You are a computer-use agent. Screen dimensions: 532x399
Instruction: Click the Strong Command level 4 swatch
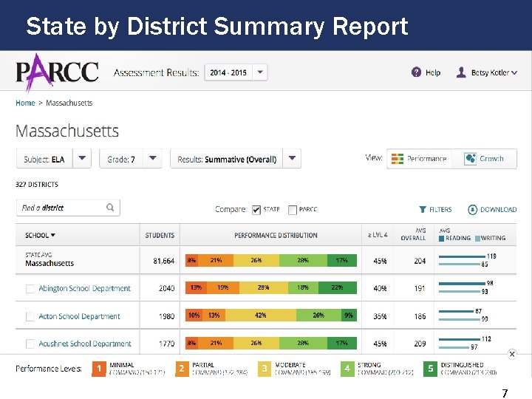click(347, 369)
